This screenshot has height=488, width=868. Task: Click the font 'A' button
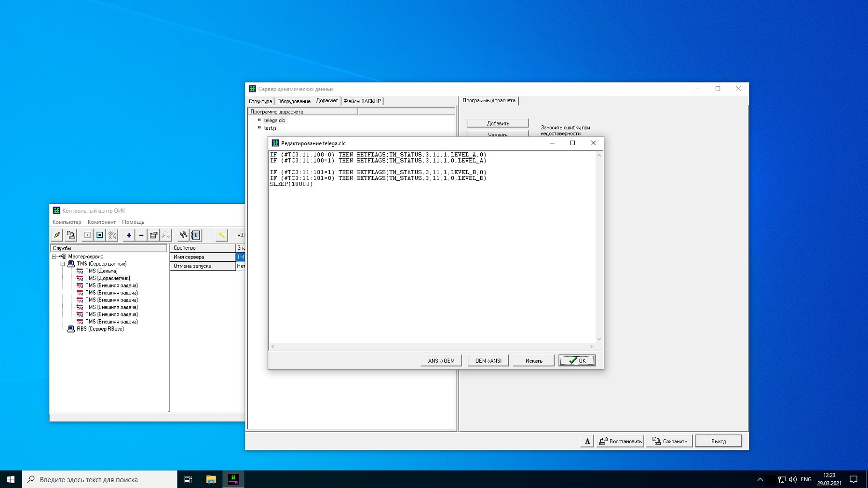click(x=587, y=441)
